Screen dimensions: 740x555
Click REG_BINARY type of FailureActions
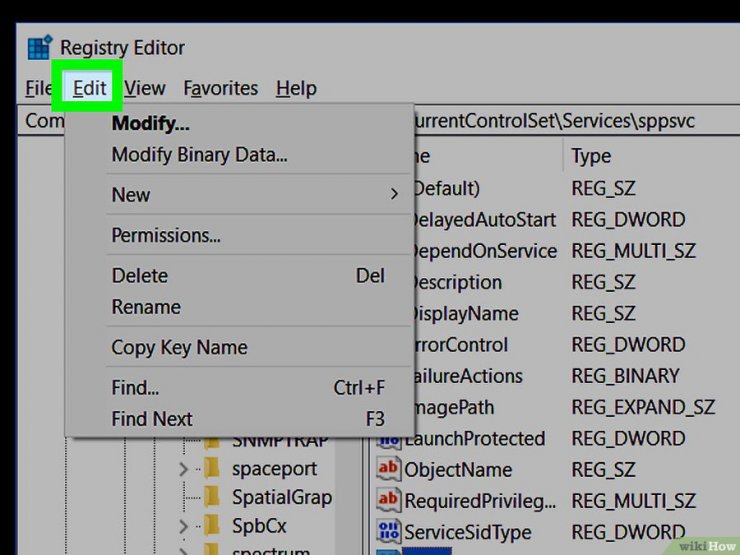pyautogui.click(x=625, y=376)
